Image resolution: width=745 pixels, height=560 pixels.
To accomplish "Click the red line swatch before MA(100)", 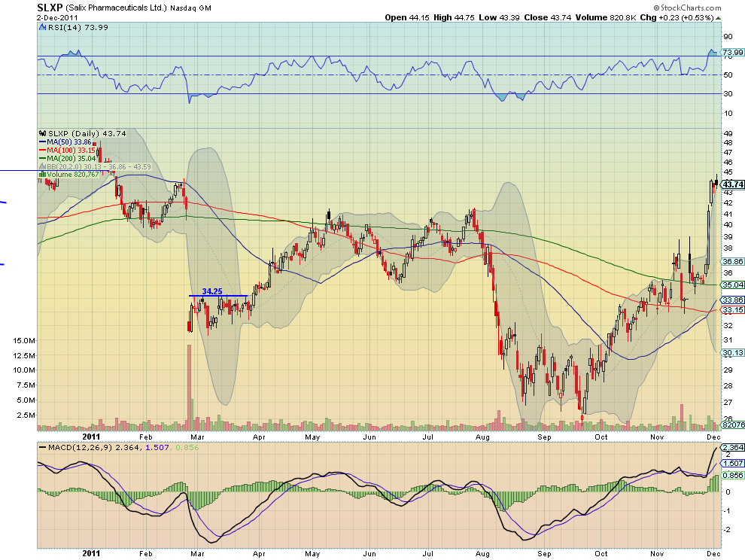I will click(42, 151).
